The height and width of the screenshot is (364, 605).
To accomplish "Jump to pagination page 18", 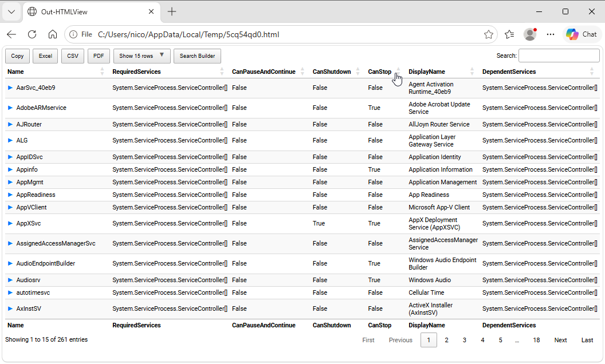I will (x=536, y=340).
